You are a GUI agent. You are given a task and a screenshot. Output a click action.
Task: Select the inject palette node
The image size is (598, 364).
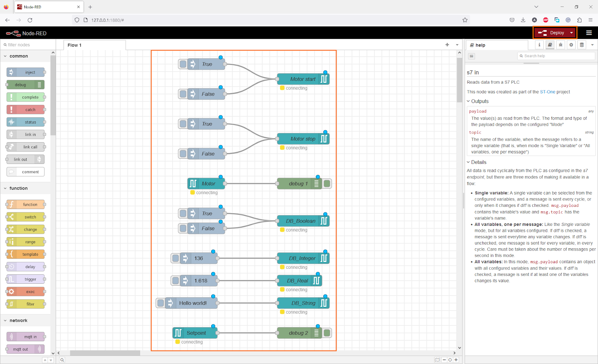25,72
